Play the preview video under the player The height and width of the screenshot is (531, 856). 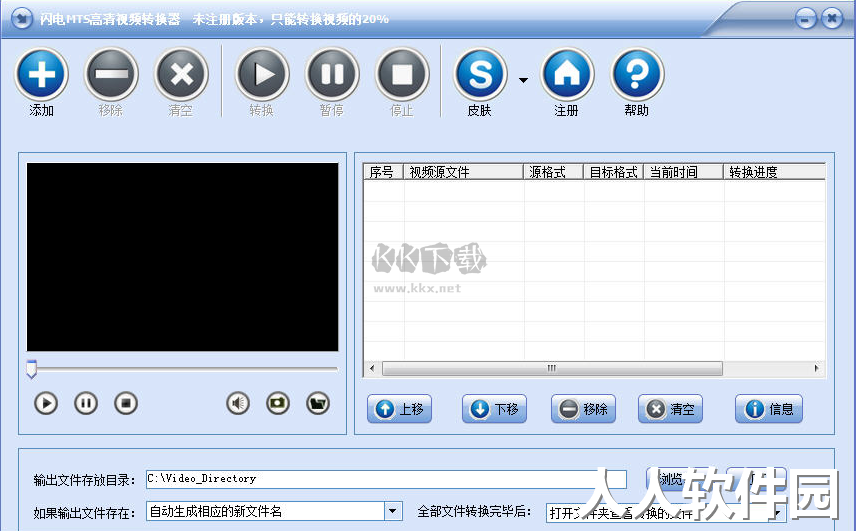click(x=46, y=404)
